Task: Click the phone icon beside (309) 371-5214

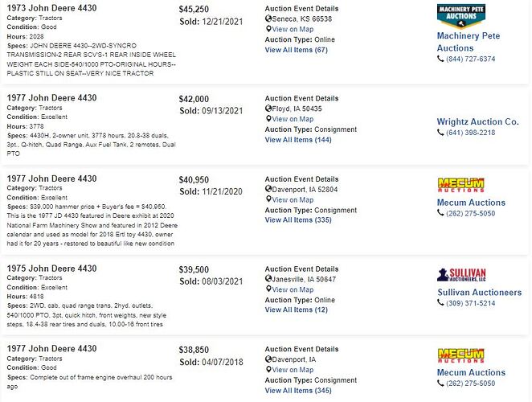Action: tap(440, 302)
